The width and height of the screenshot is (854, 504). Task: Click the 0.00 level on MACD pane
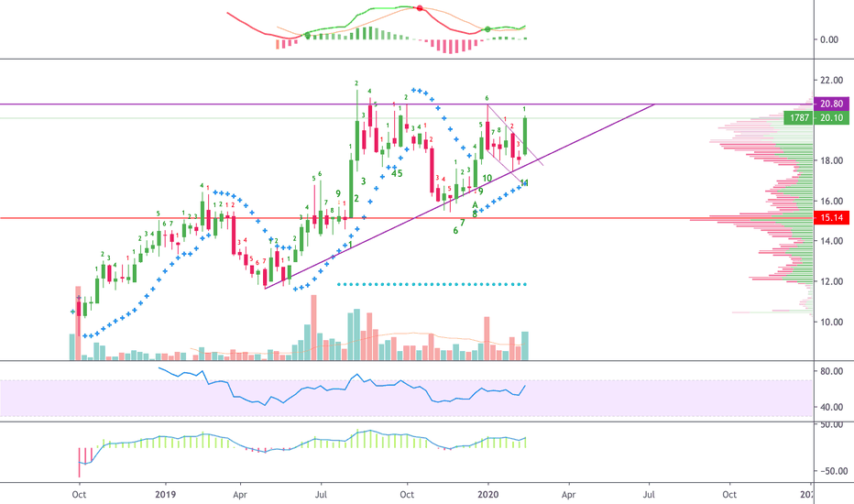click(829, 39)
